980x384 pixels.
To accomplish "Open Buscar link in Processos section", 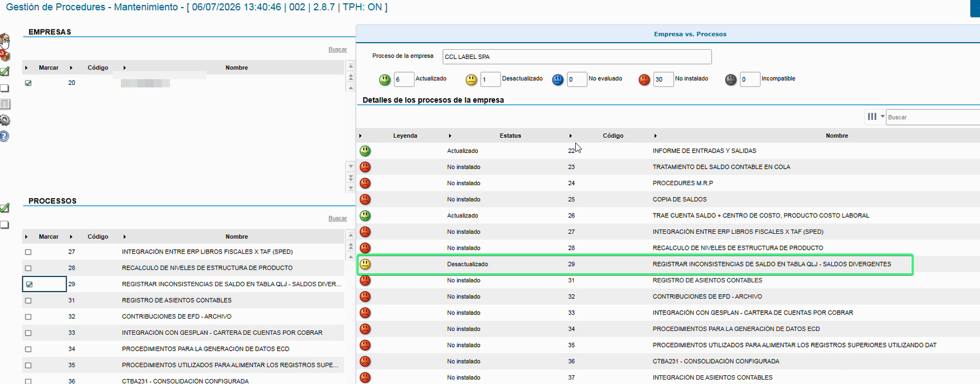I will [337, 218].
